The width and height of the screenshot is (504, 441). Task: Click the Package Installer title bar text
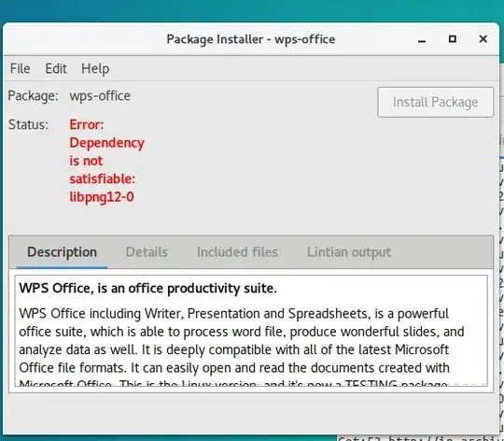251,39
